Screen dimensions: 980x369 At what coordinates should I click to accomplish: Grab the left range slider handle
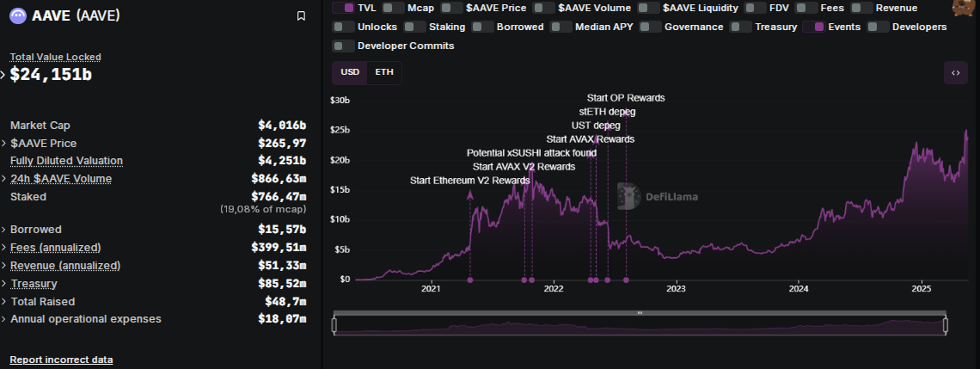pos(334,325)
